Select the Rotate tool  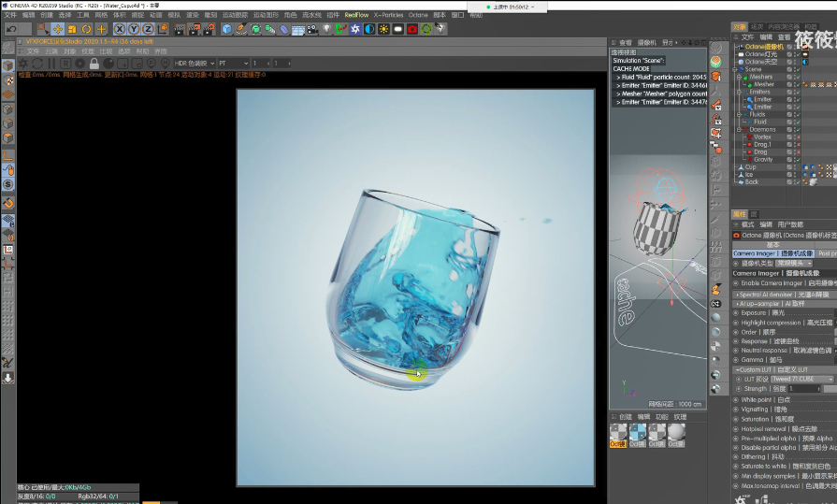click(86, 29)
